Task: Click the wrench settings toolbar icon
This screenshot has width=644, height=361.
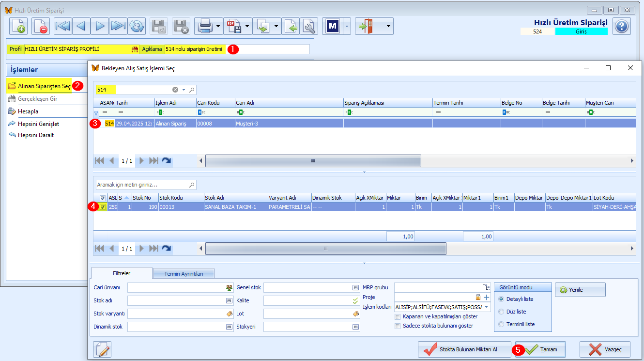Action: [x=309, y=26]
